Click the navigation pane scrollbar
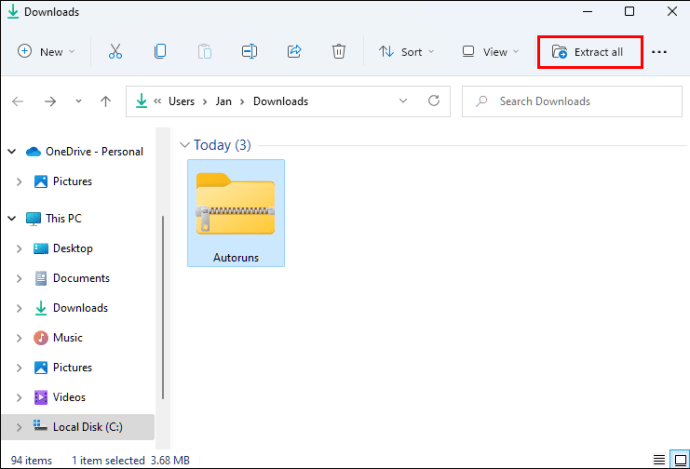This screenshot has height=469, width=690. coord(162,300)
